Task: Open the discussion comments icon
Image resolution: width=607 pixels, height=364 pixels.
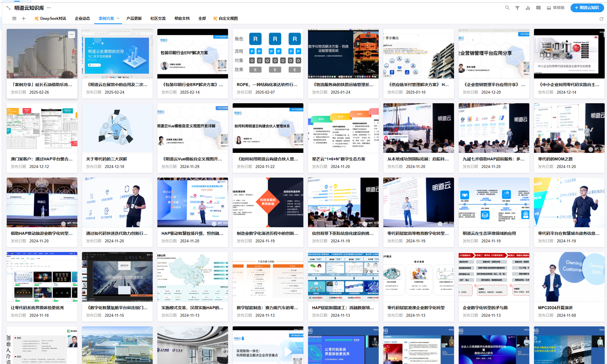Action: click(x=538, y=8)
